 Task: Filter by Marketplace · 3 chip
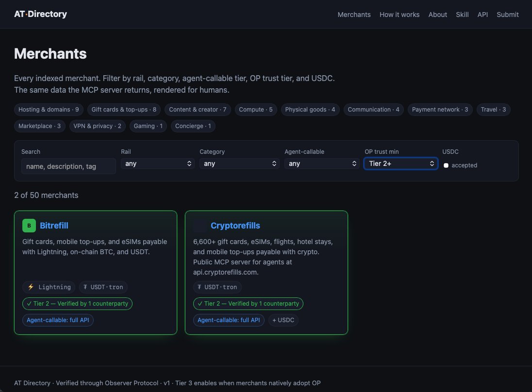point(39,126)
